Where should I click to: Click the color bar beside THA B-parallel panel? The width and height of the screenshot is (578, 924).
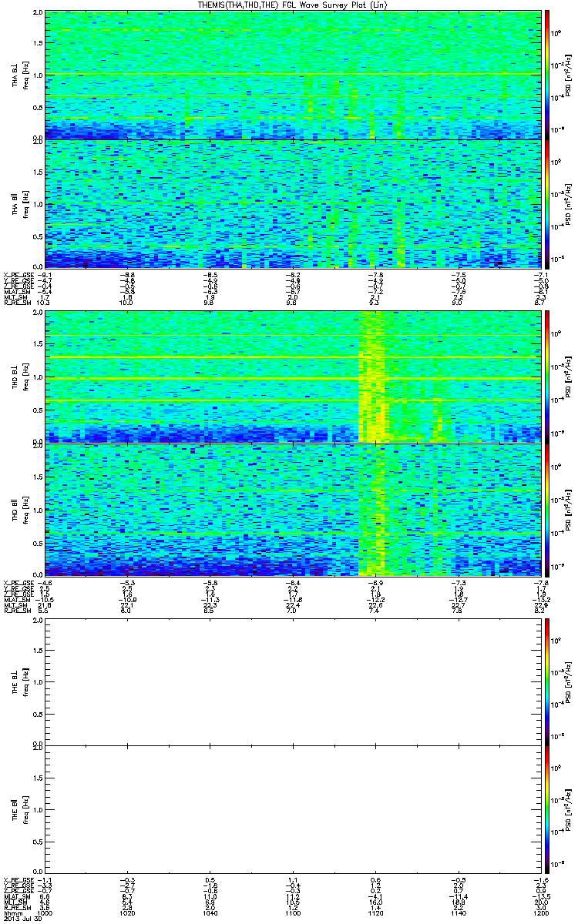[x=548, y=204]
